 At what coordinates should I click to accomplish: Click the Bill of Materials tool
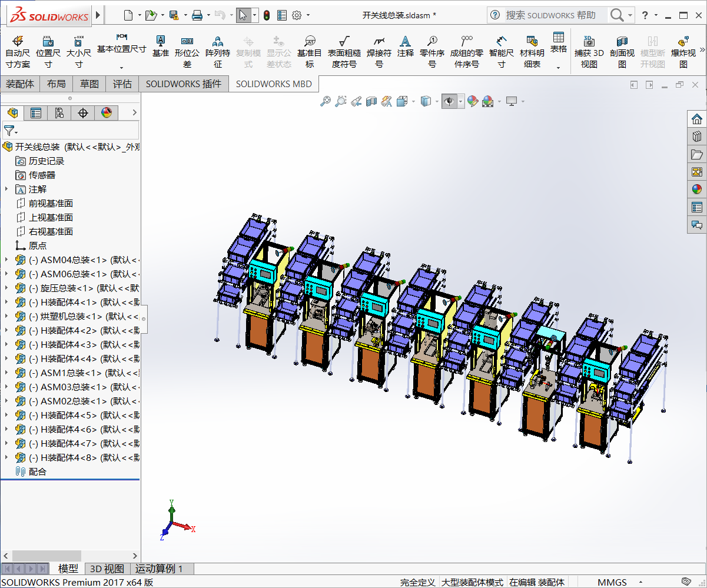point(532,51)
